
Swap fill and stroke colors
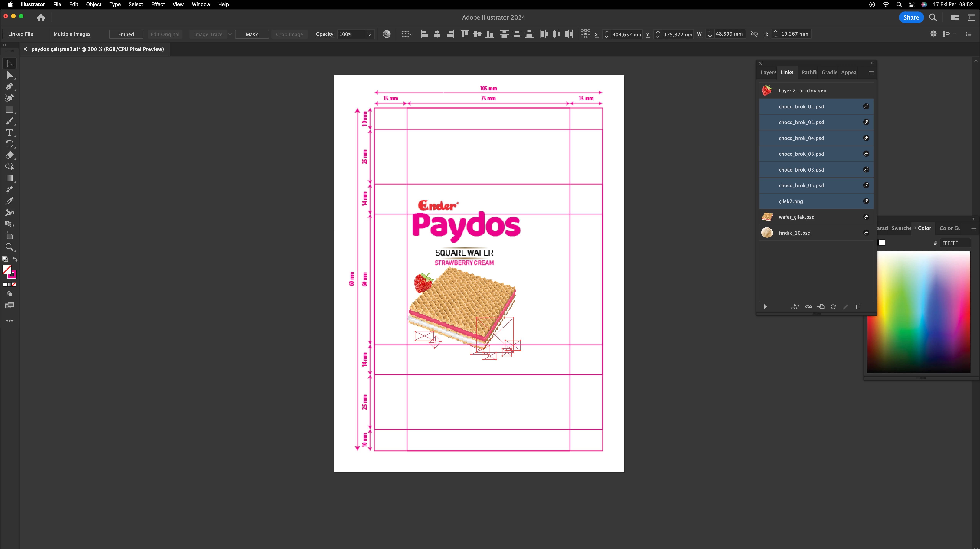[x=15, y=259]
